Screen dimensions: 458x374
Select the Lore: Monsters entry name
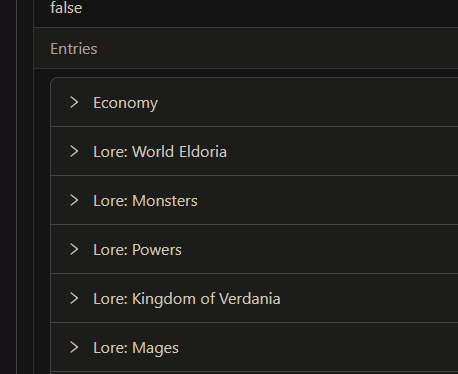click(145, 201)
